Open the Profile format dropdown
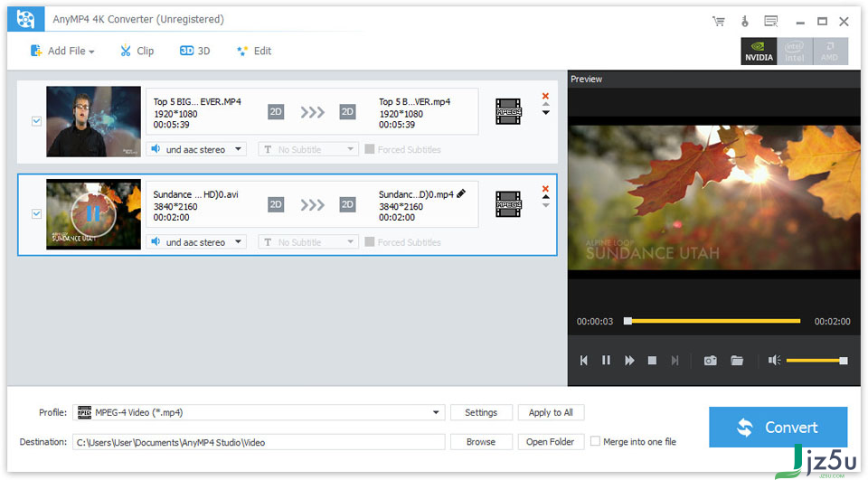This screenshot has height=480, width=868. (259, 412)
